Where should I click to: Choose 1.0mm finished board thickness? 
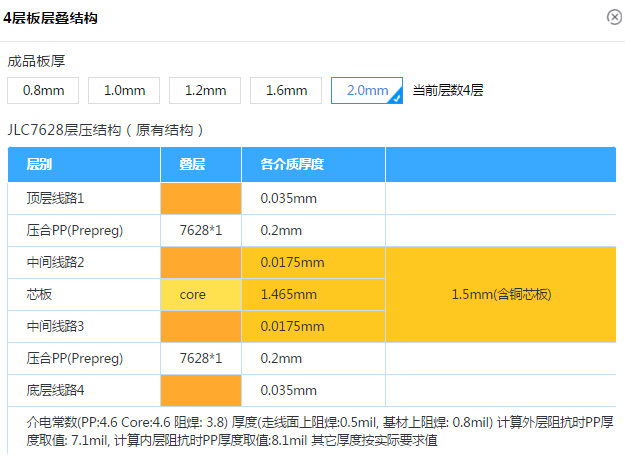[x=124, y=90]
